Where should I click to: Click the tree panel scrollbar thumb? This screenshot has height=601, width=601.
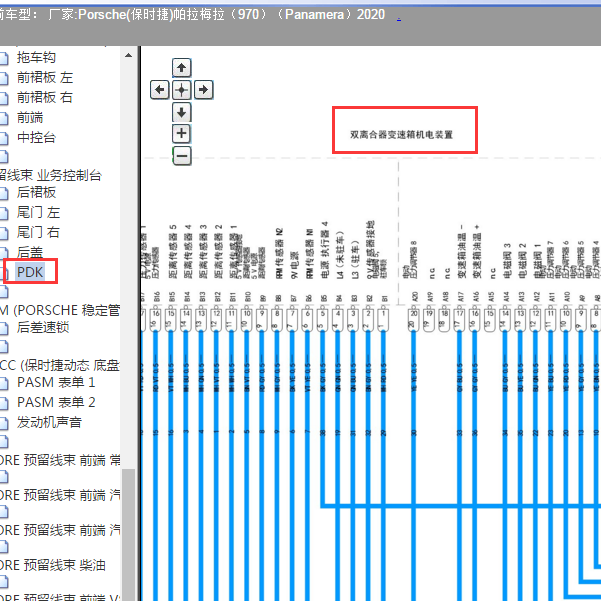(128, 535)
